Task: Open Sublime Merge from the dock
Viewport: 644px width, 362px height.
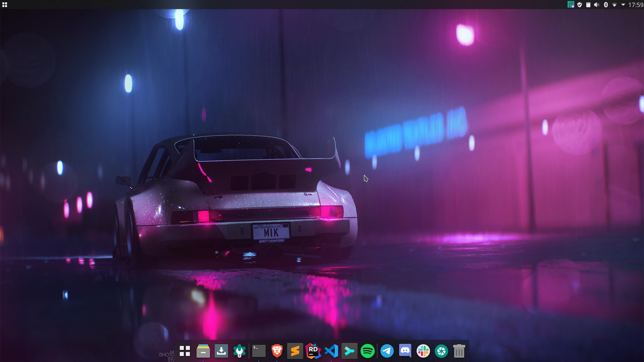Action: click(349, 351)
